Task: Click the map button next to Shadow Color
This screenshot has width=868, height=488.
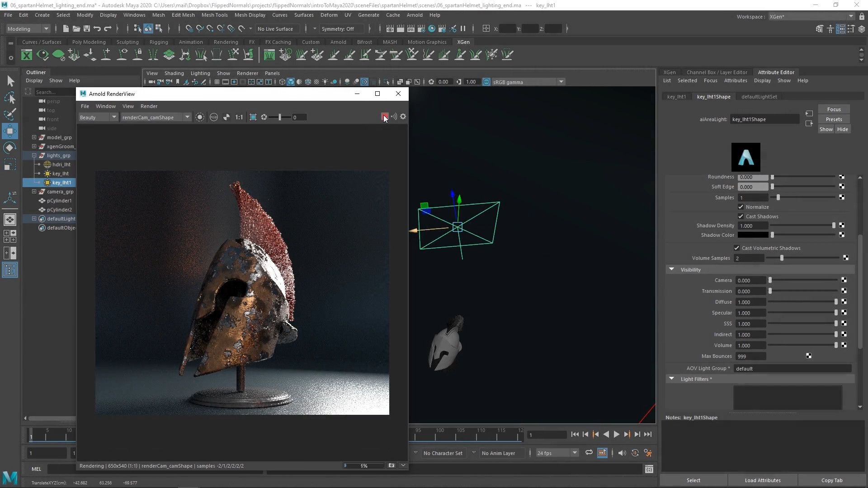Action: click(x=842, y=235)
